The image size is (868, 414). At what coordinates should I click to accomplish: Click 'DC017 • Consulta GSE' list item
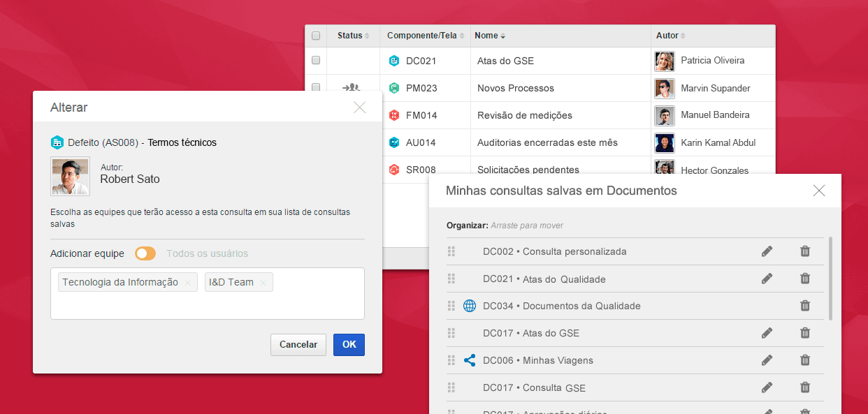coord(535,387)
